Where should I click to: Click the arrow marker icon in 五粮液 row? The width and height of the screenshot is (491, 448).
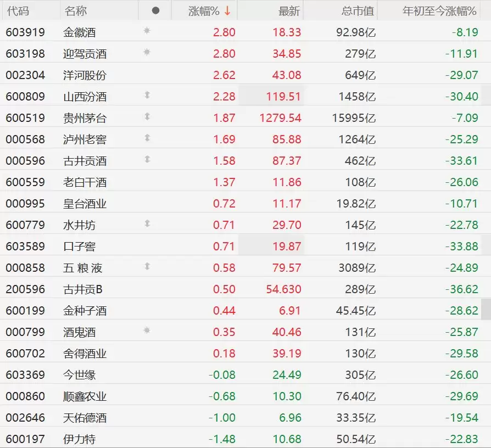point(147,266)
